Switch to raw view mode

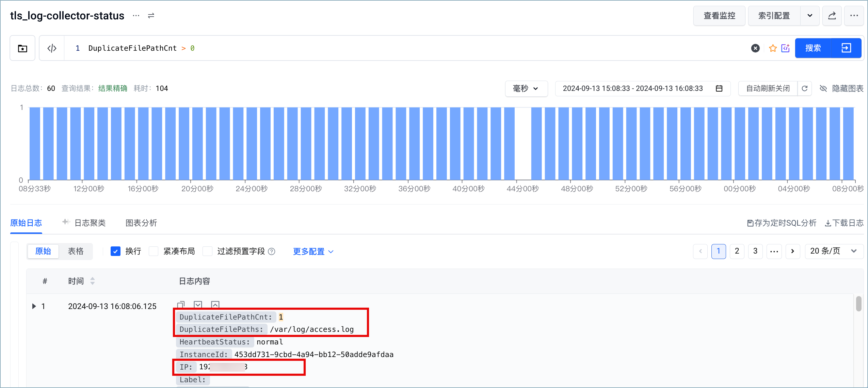(x=43, y=251)
